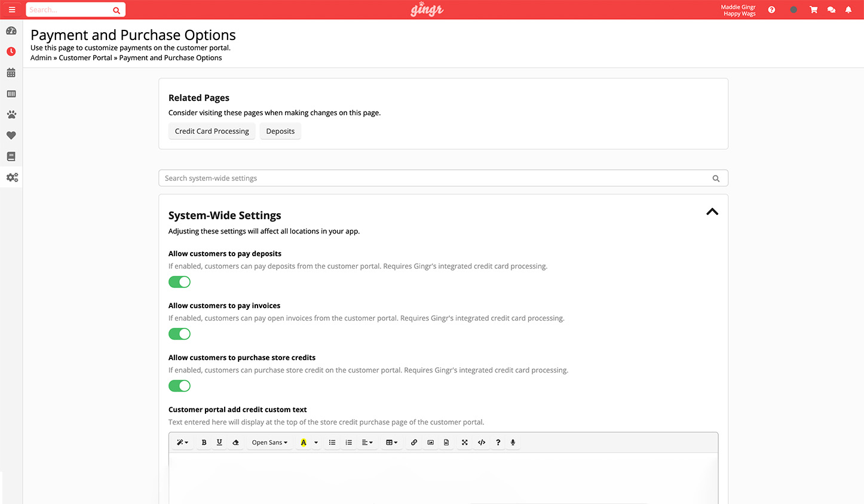
Task: Click the insert link icon in the editor
Action: click(x=414, y=442)
